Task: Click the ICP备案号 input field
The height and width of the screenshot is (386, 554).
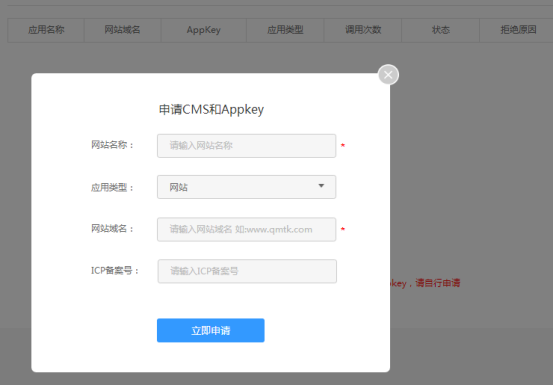Action: point(247,271)
